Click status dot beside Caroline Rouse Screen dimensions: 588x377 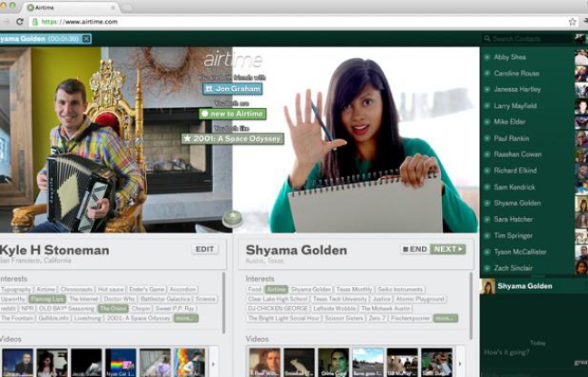486,74
